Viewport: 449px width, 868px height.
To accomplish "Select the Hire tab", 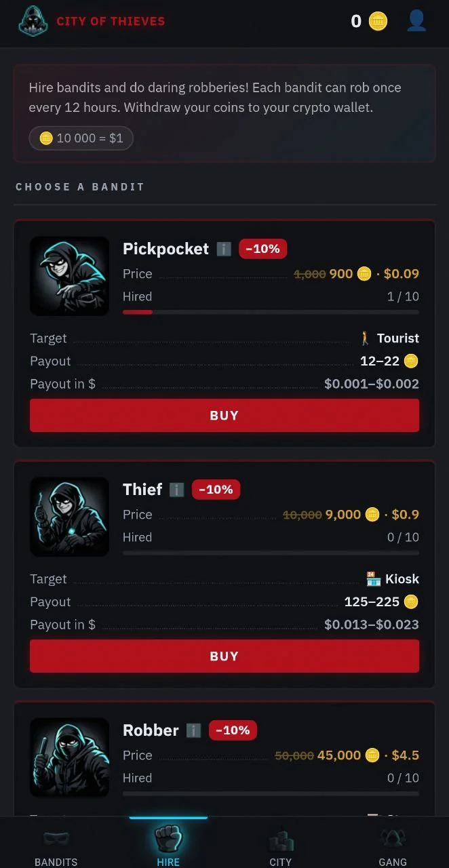I will tap(168, 844).
